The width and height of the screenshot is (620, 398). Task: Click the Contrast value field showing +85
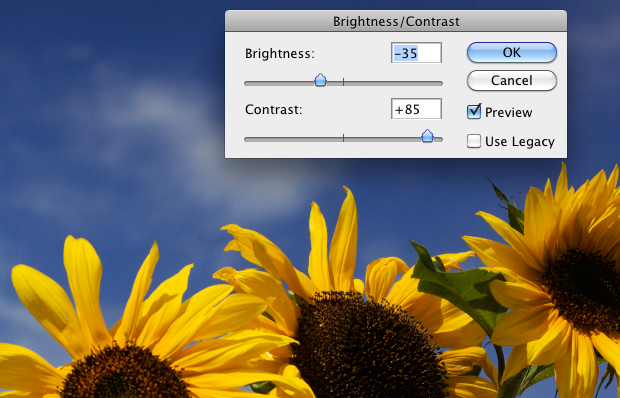coord(416,109)
